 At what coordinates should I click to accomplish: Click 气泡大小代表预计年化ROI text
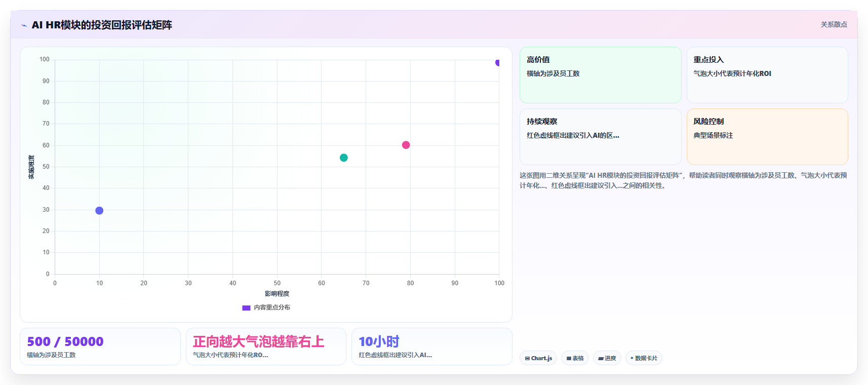[x=732, y=73]
